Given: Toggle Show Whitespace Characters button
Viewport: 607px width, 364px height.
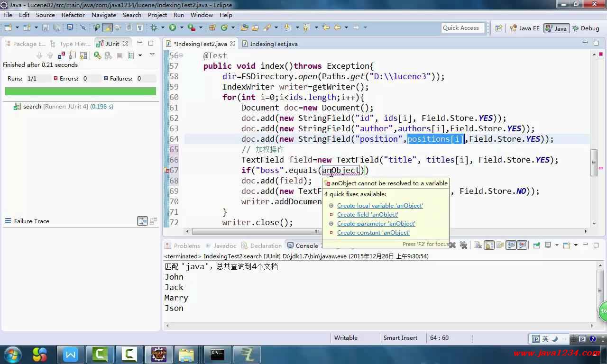Looking at the screenshot, I should 140,27.
